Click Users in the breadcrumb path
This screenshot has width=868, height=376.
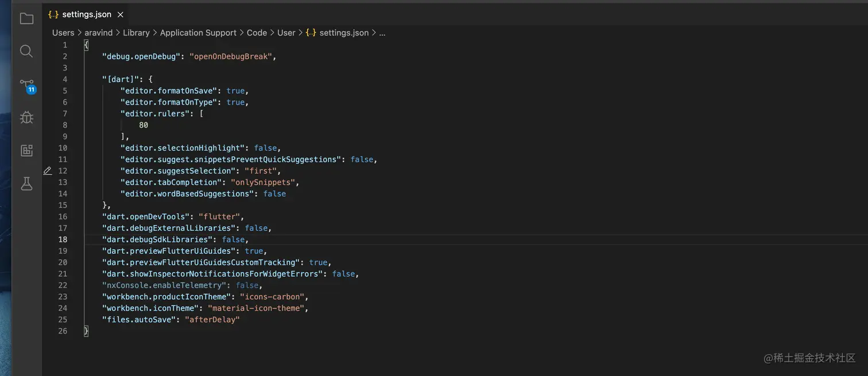(x=63, y=33)
